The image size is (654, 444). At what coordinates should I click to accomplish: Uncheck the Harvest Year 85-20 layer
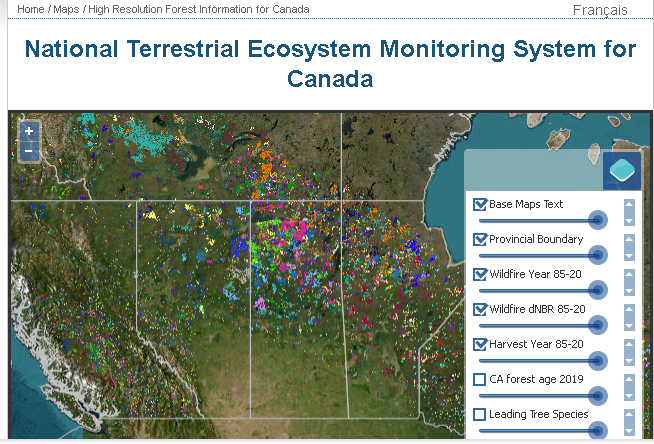pos(480,344)
